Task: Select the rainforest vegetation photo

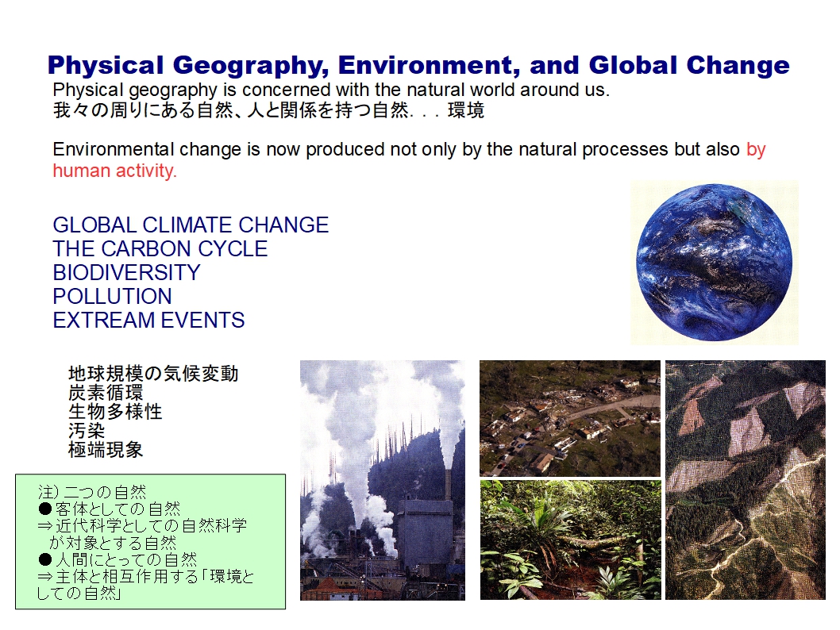Action: (x=571, y=540)
